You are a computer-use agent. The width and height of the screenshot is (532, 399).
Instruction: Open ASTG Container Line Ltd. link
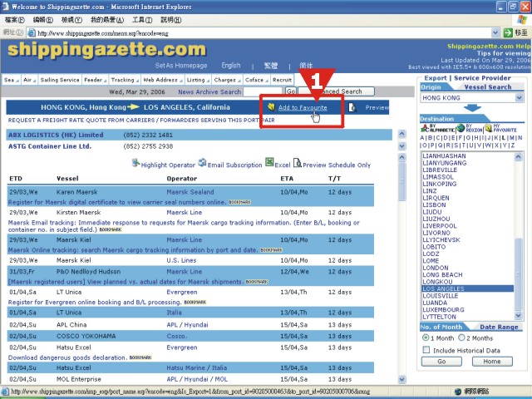point(50,146)
